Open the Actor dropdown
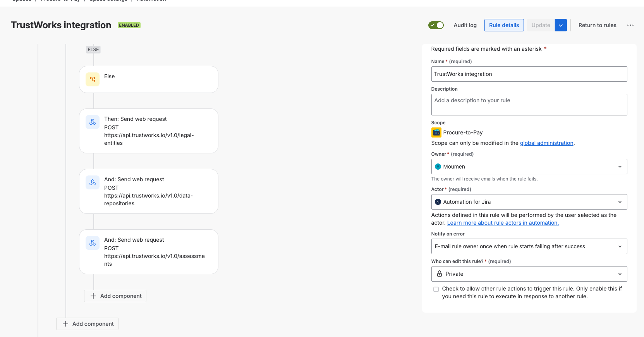Image resolution: width=644 pixels, height=337 pixels. pyautogui.click(x=529, y=202)
